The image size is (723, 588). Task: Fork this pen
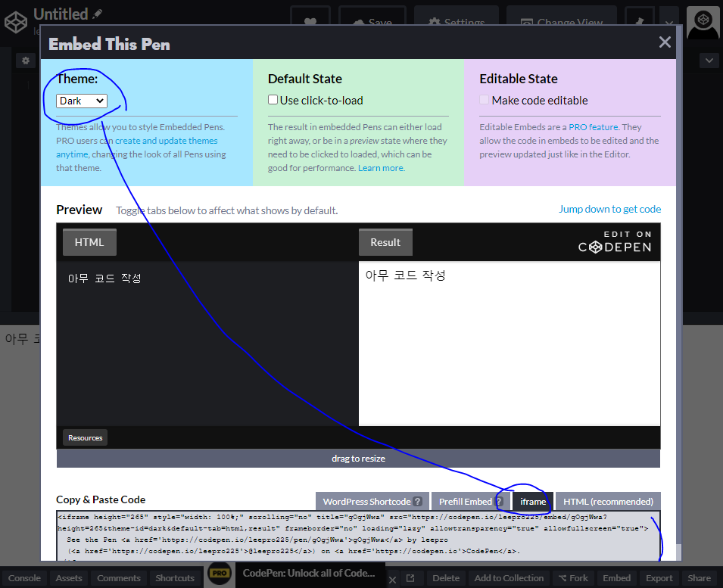click(x=573, y=578)
